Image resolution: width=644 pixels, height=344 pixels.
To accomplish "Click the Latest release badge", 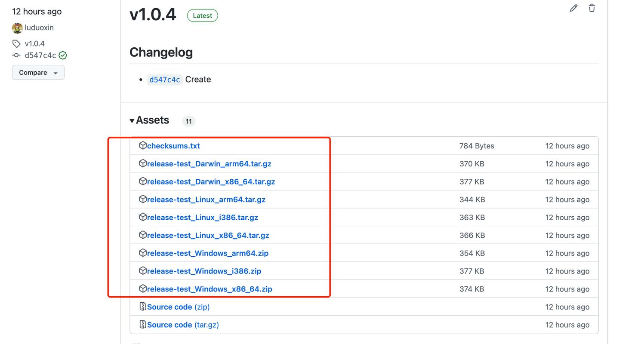I will [202, 15].
